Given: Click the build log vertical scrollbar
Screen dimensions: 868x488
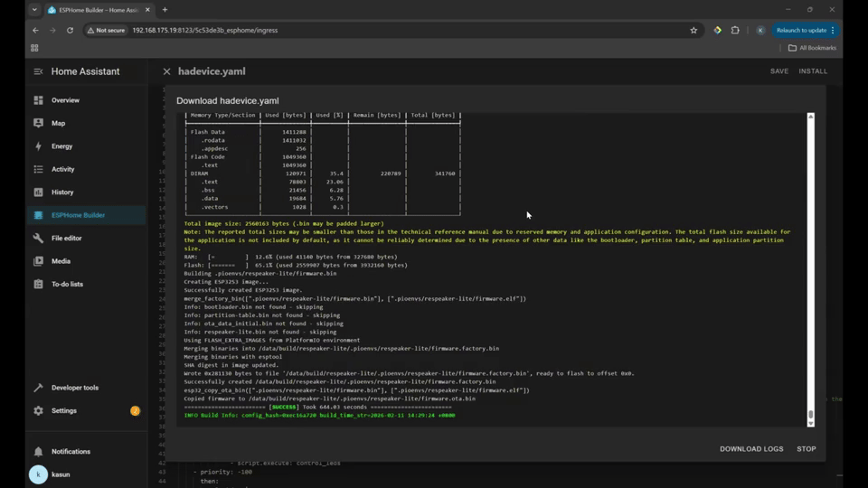Looking at the screenshot, I should (810, 271).
